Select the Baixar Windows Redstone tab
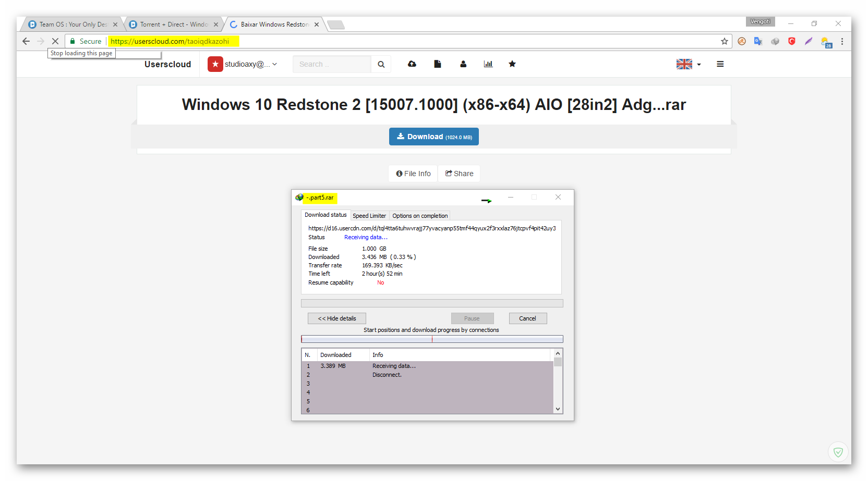Viewport: 868px width, 481px height. 274,24
